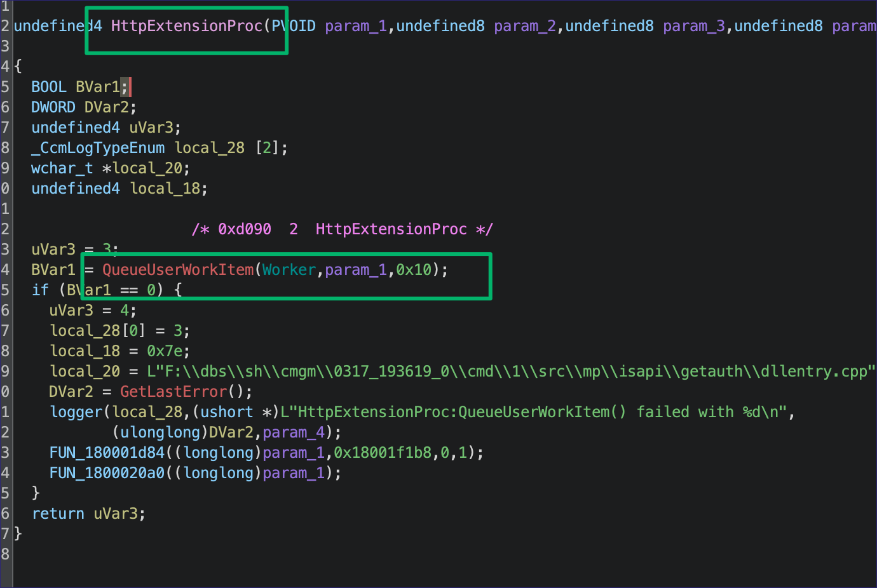Jump to the GetLastError call
The width and height of the screenshot is (877, 588).
pyautogui.click(x=173, y=392)
